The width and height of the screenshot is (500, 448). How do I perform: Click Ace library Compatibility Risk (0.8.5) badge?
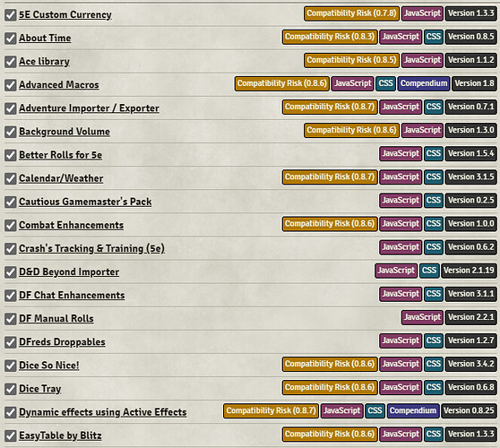click(x=351, y=60)
